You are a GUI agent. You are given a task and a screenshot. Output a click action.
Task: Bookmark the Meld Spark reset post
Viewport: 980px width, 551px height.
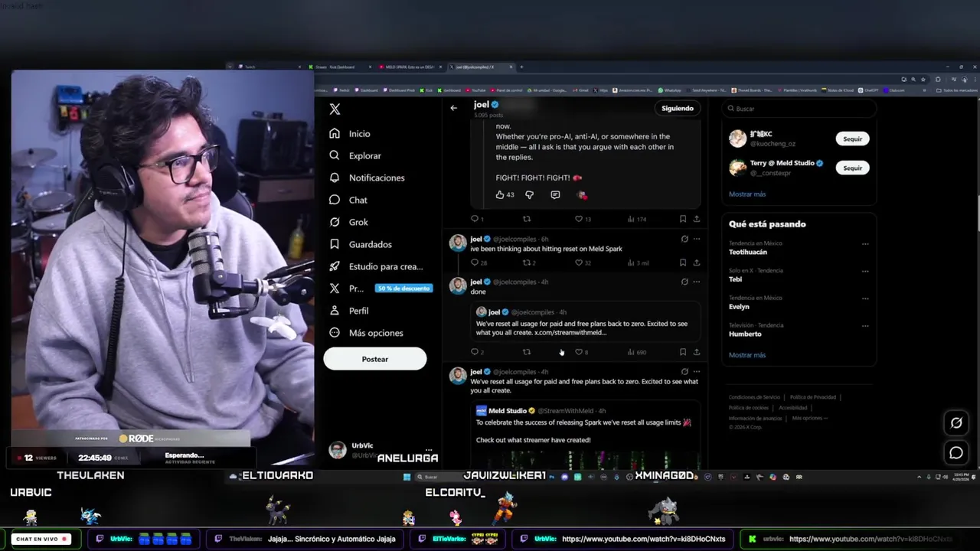click(683, 262)
